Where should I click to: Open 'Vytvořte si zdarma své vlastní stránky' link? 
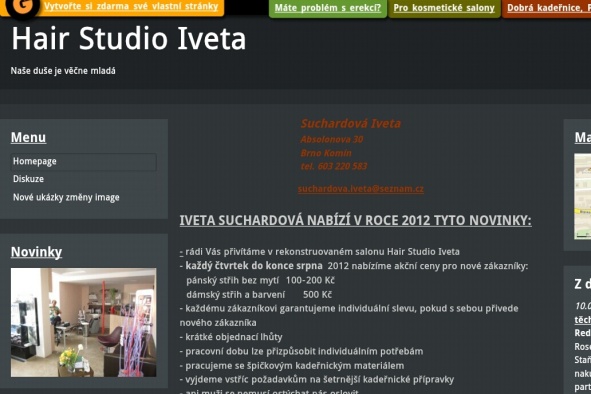coord(131,6)
